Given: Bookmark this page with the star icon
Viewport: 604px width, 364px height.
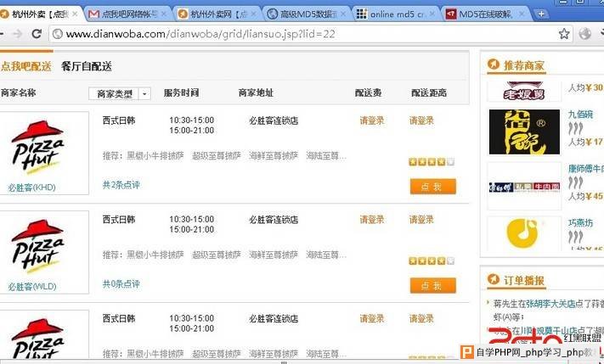Looking at the screenshot, I should pos(564,34).
